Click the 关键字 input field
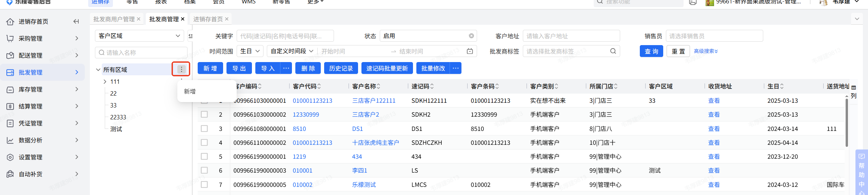 [x=285, y=36]
